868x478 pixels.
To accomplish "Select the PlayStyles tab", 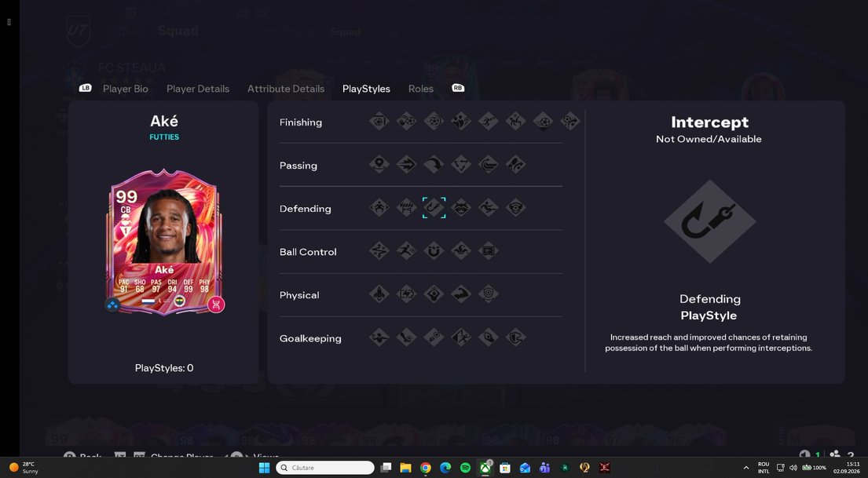I will tap(366, 89).
